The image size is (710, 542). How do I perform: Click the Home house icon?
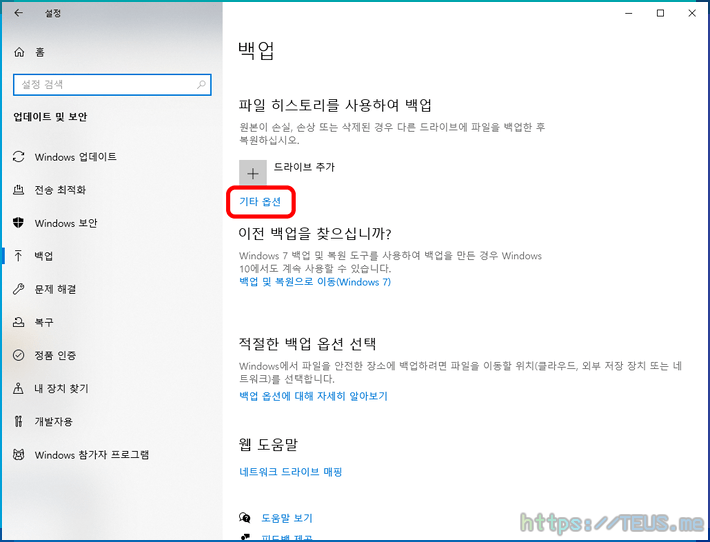[19, 52]
